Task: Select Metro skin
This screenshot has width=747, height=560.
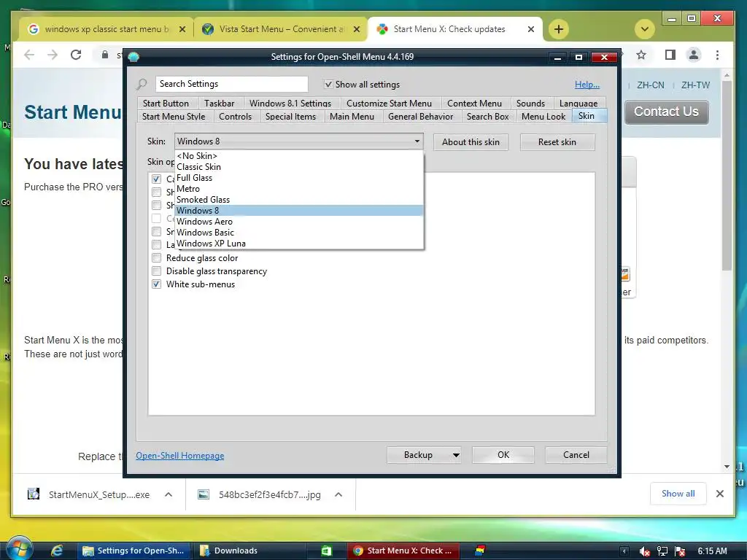Action: pyautogui.click(x=298, y=189)
